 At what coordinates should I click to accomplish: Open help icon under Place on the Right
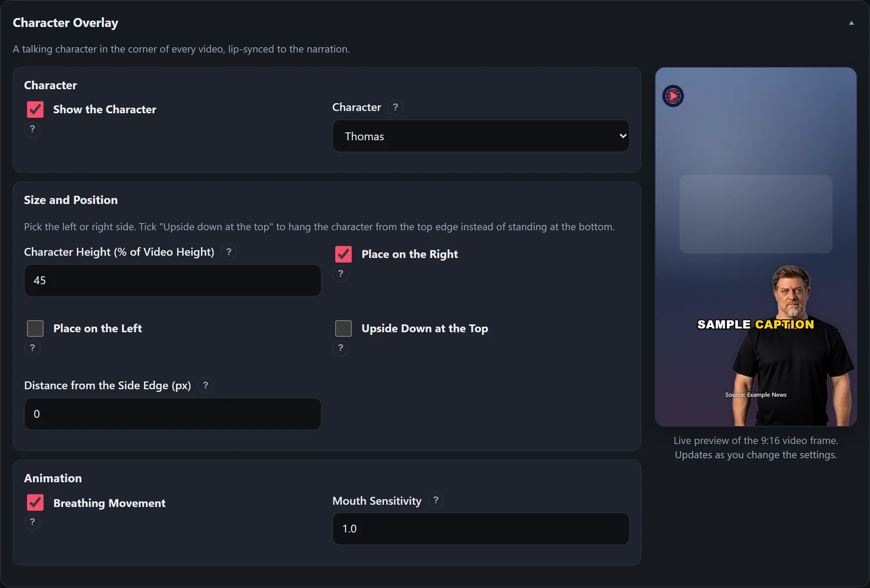click(340, 274)
